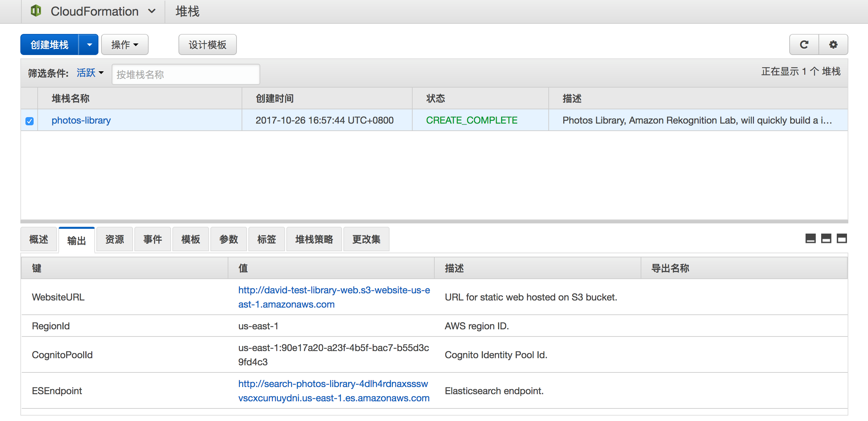Expand the CloudFormation service chevron
Image resolution: width=868 pixels, height=421 pixels.
point(152,11)
